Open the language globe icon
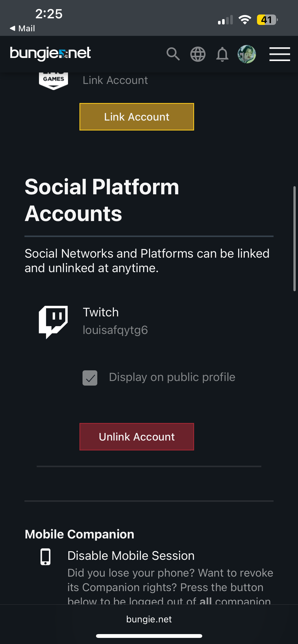The height and width of the screenshot is (644, 298). click(198, 54)
